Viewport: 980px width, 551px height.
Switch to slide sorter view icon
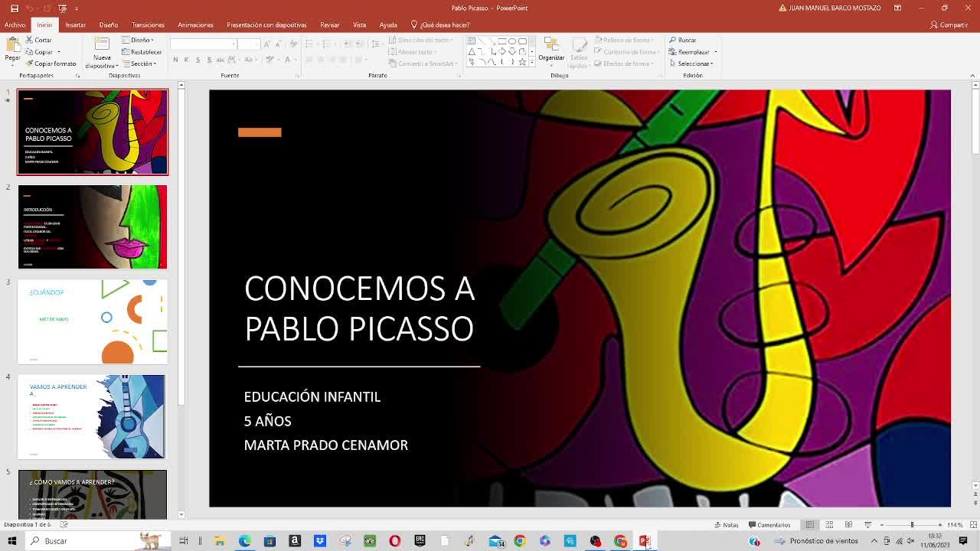829,525
